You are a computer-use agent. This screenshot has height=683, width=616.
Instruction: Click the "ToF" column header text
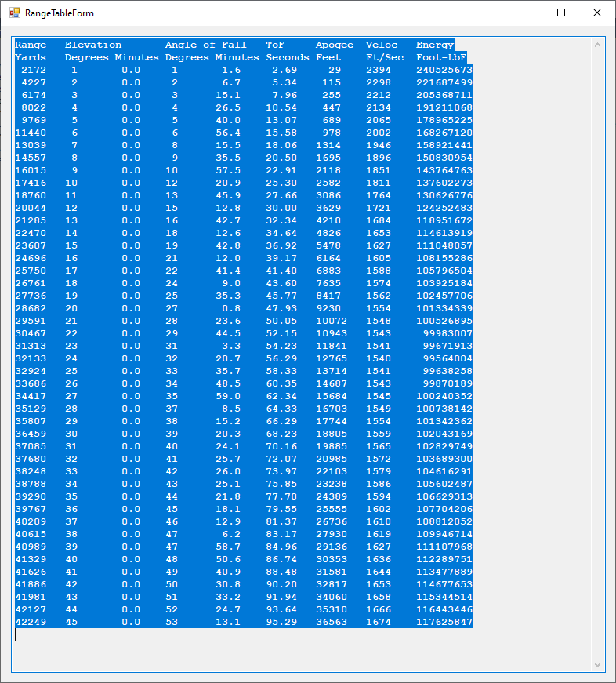pos(275,45)
